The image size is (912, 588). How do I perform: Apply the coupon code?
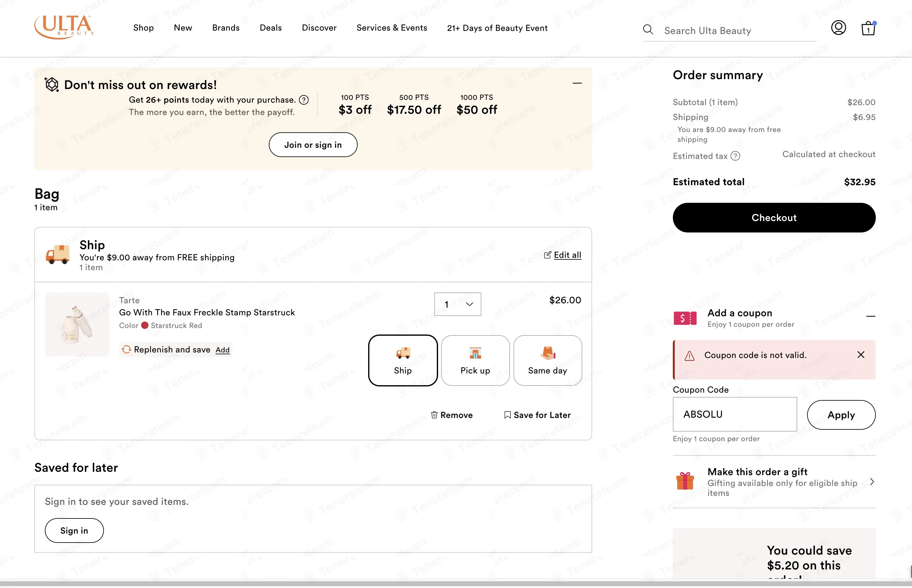pos(841,415)
